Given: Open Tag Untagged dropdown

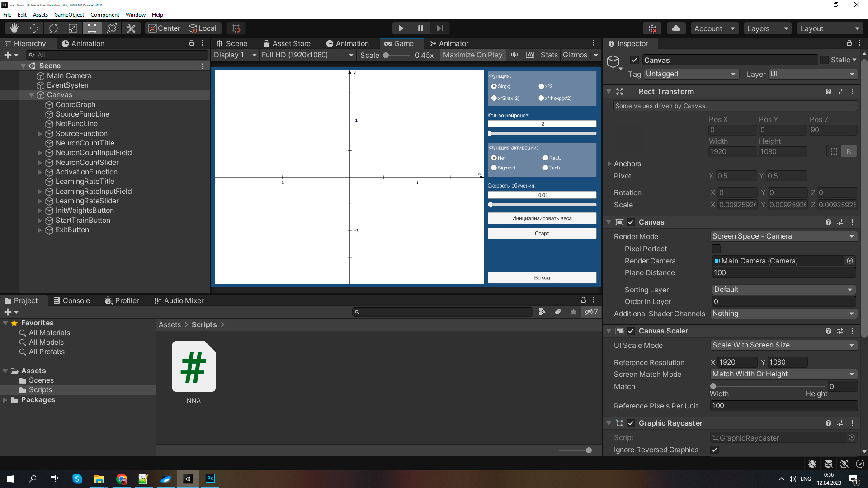Looking at the screenshot, I should 691,74.
